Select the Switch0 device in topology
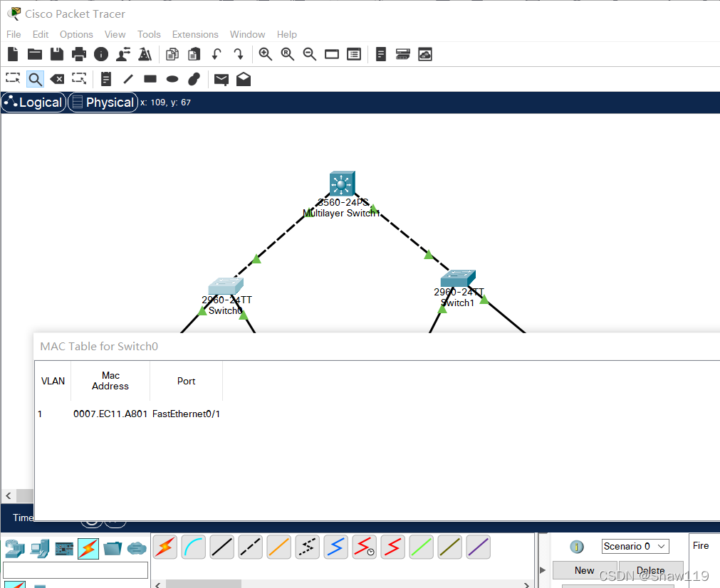The width and height of the screenshot is (720, 588). [226, 286]
